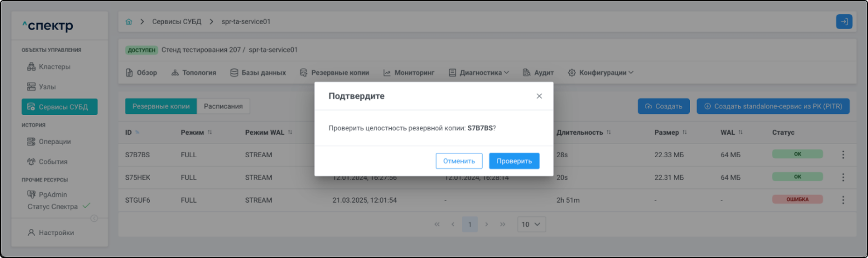Open actions menu for STGUF6 row

tap(843, 200)
